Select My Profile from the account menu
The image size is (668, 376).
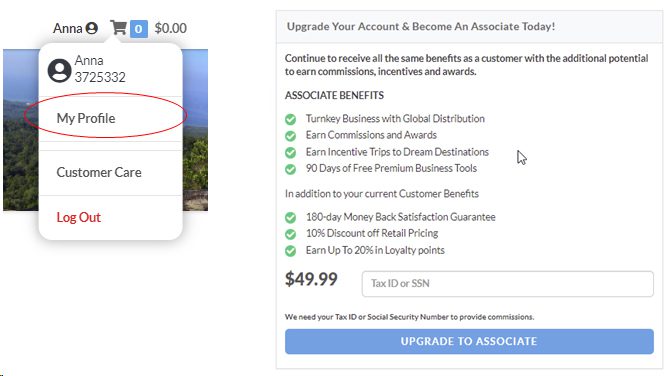click(x=86, y=118)
